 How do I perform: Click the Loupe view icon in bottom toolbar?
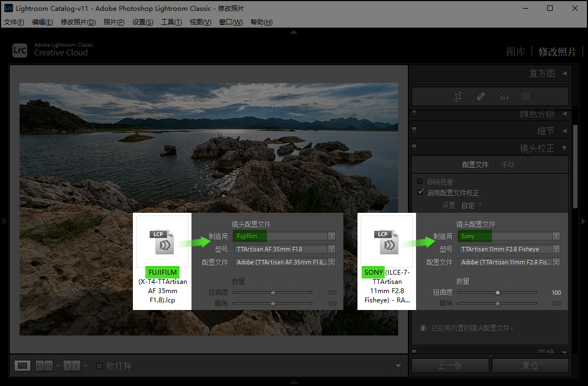pos(22,366)
